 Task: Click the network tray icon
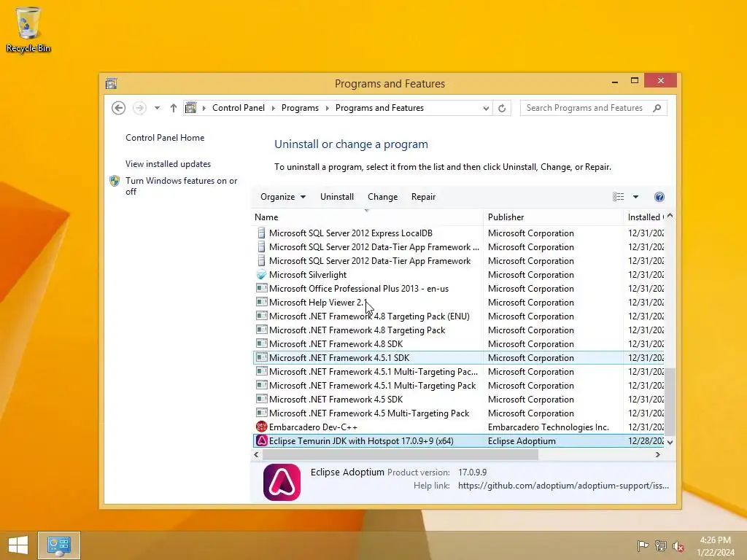tap(660, 545)
